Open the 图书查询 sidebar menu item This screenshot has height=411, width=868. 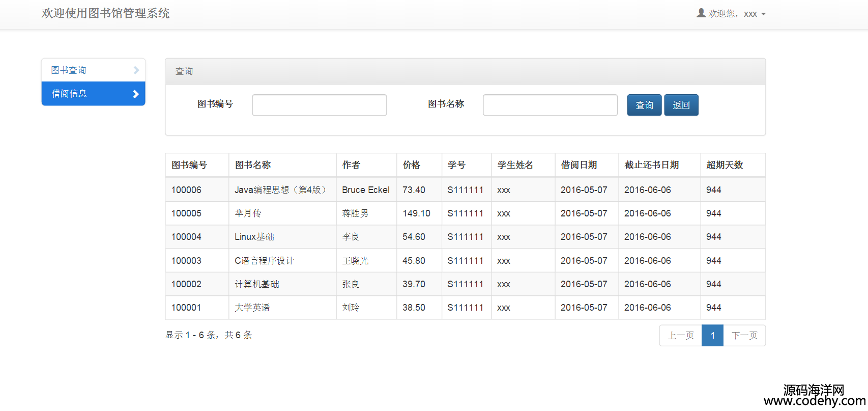(69, 70)
